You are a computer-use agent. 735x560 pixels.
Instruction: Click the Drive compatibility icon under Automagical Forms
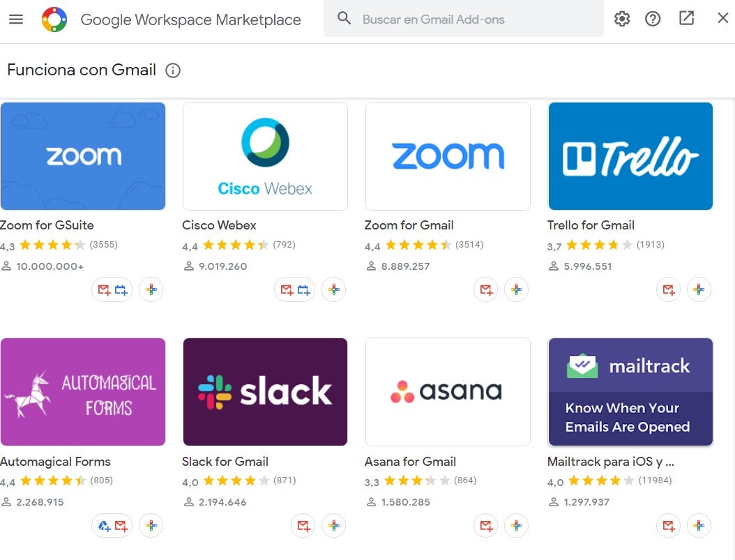(x=103, y=525)
